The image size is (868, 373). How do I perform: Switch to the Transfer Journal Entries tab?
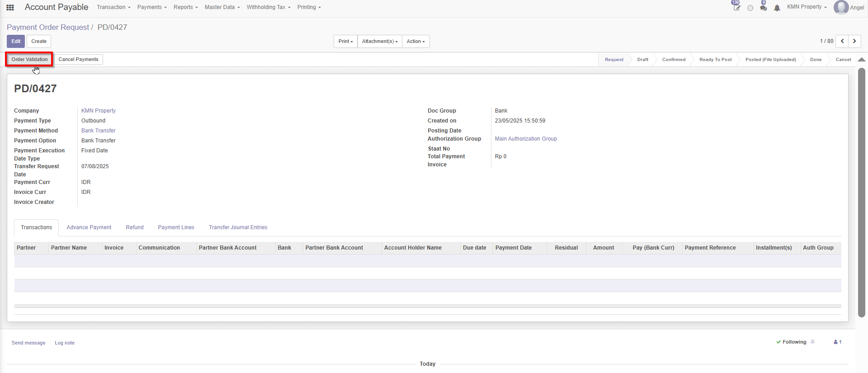point(238,227)
